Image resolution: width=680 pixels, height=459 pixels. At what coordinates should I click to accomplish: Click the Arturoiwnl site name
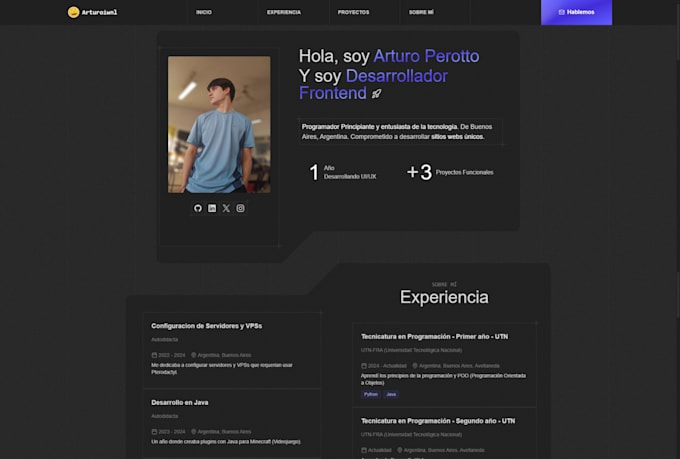tap(99, 12)
